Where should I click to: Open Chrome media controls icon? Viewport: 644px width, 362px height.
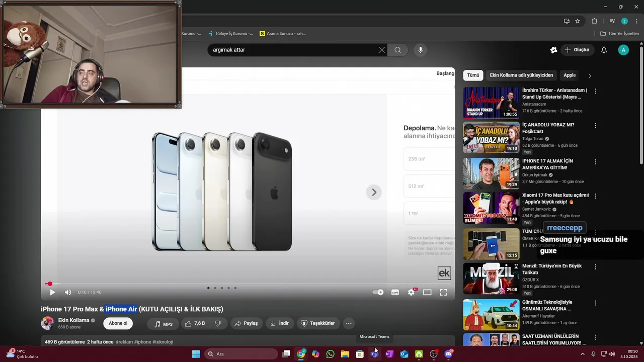point(612,21)
